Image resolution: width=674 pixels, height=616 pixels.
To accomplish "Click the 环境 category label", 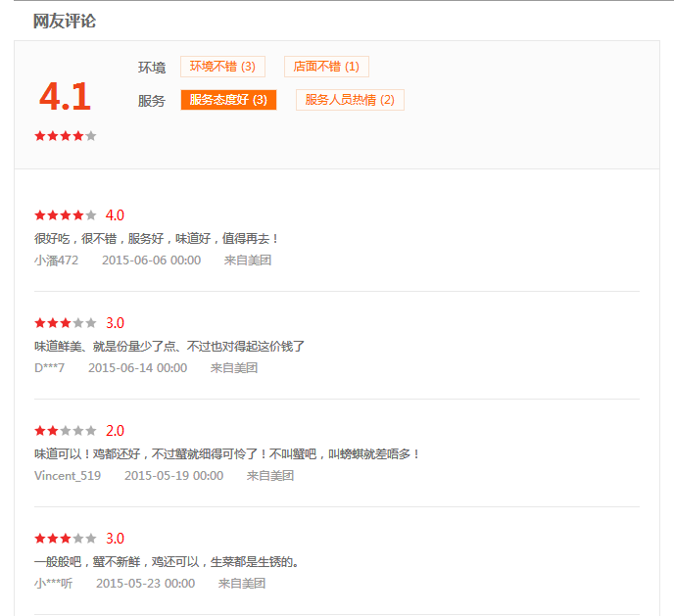I will pyautogui.click(x=152, y=68).
